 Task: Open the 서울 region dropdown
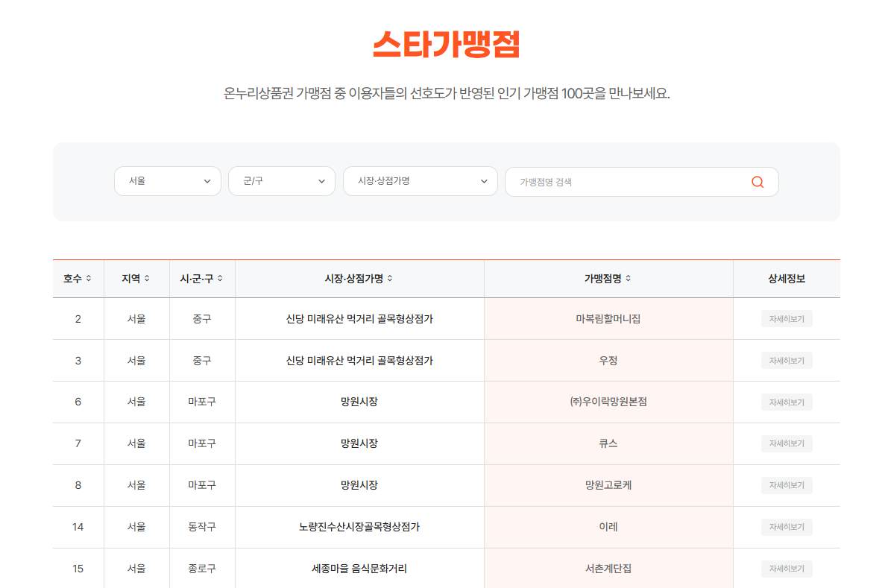168,181
